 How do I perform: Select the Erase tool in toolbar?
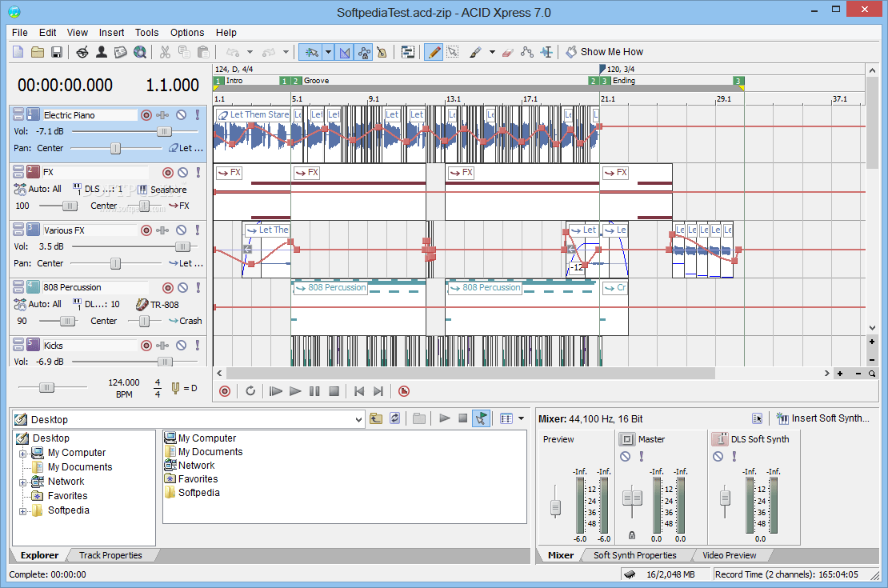click(x=507, y=52)
